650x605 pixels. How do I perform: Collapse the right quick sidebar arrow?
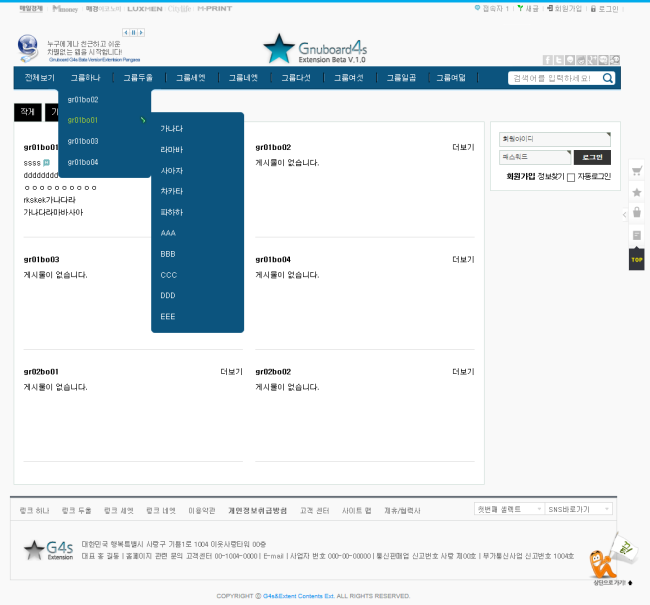[624, 214]
